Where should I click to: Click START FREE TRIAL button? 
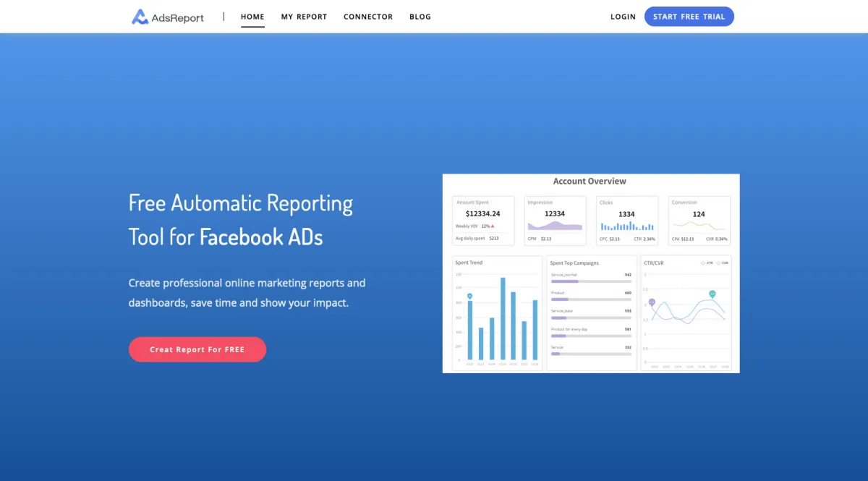click(689, 17)
